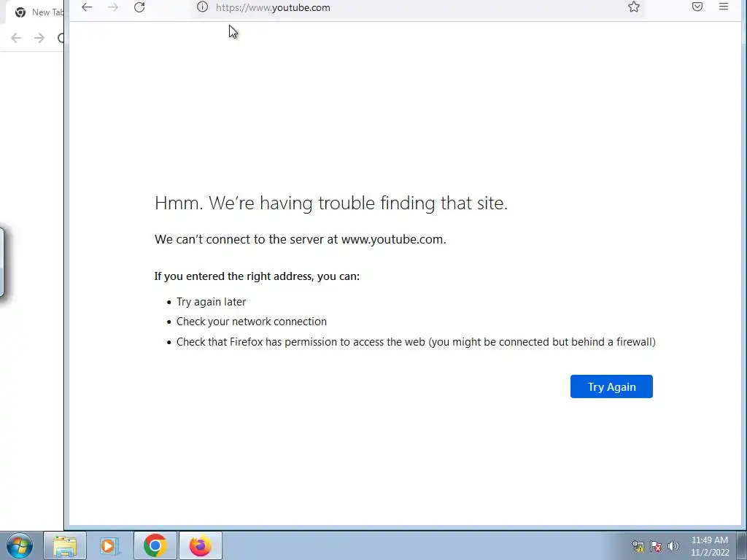The width and height of the screenshot is (747, 560).
Task: Launch Windows Media Player from the taskbar
Action: 109,545
